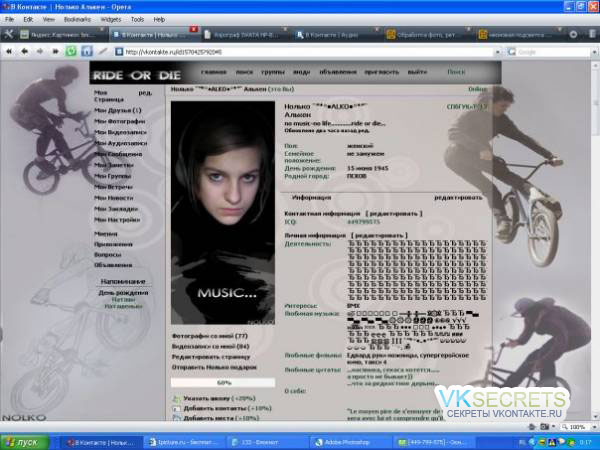Click пригласить in the site header
The height and width of the screenshot is (450, 600).
tap(382, 72)
